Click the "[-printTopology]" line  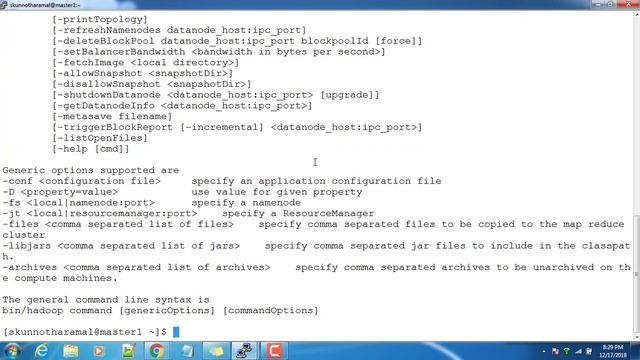[100, 19]
